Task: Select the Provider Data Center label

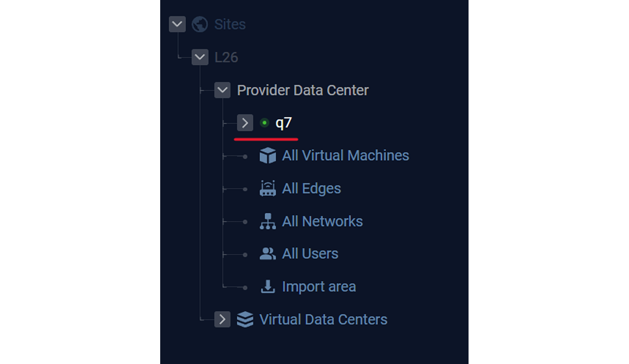Action: point(303,90)
